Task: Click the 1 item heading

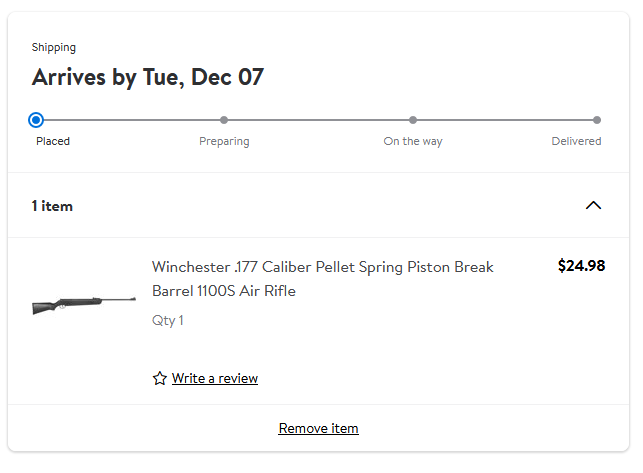Action: (52, 206)
